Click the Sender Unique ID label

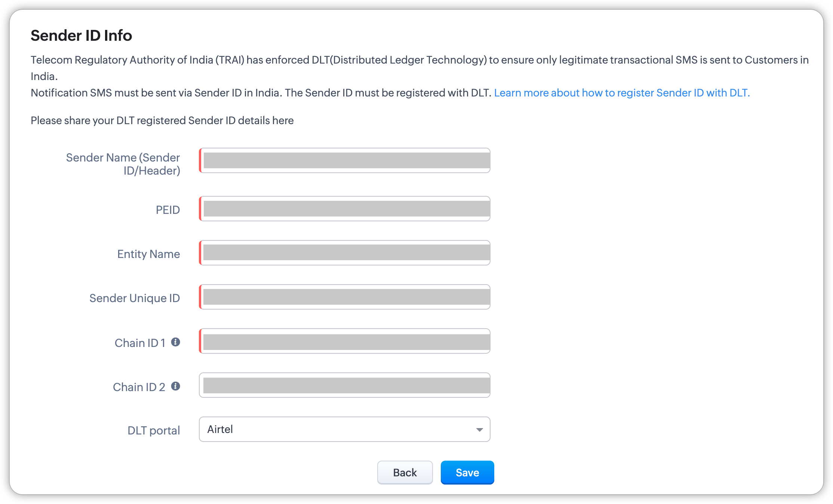pos(135,298)
